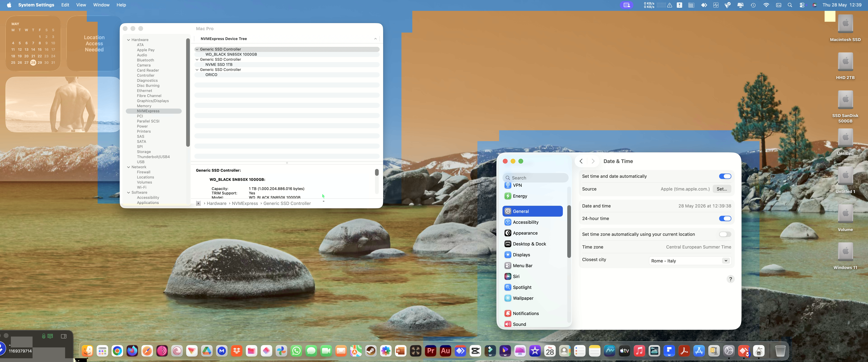Collapse the Hardware section in Mac Pro sidebar
The width and height of the screenshot is (868, 362).
pos(128,40)
